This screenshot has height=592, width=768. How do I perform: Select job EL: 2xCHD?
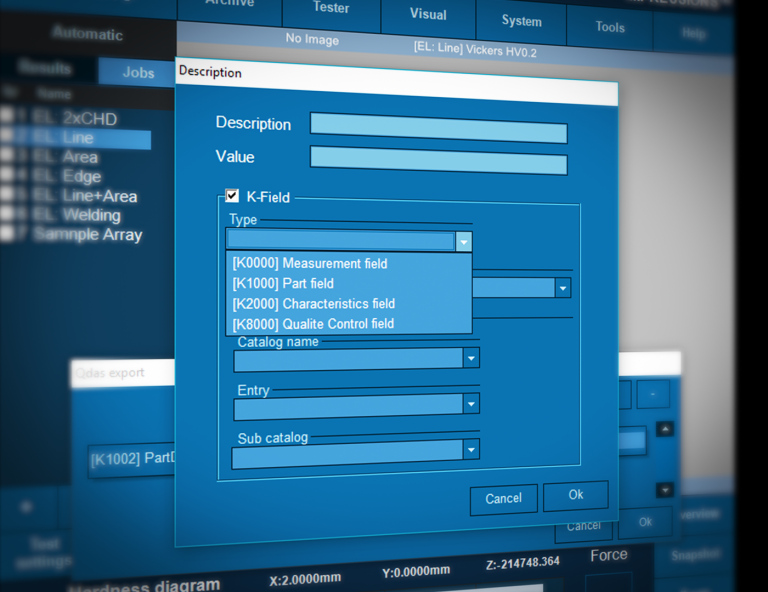pyautogui.click(x=75, y=118)
